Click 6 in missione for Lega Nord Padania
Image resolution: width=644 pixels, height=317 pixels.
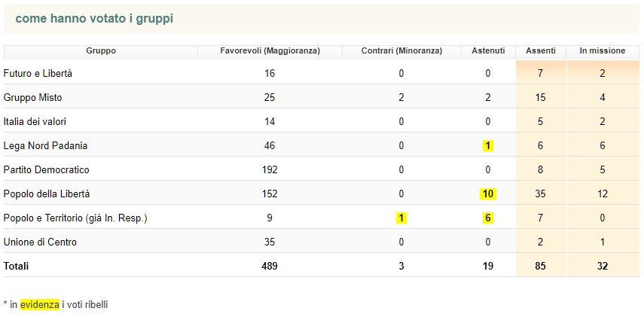click(603, 146)
